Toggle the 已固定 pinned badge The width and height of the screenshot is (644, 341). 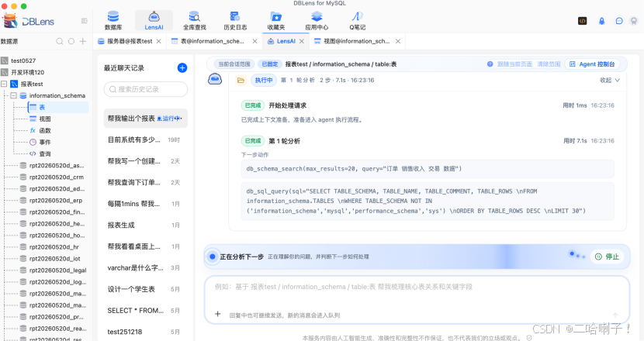coord(270,64)
